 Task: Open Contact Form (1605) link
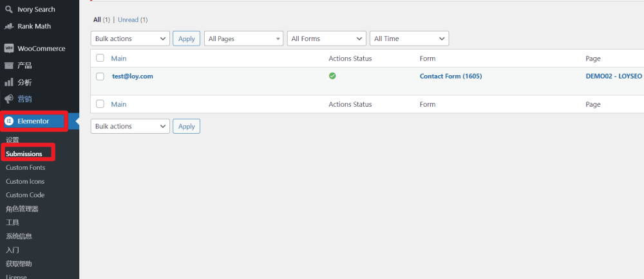pos(451,76)
